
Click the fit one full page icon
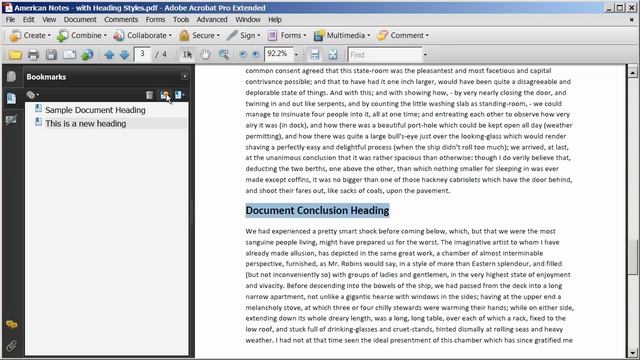pyautogui.click(x=333, y=55)
